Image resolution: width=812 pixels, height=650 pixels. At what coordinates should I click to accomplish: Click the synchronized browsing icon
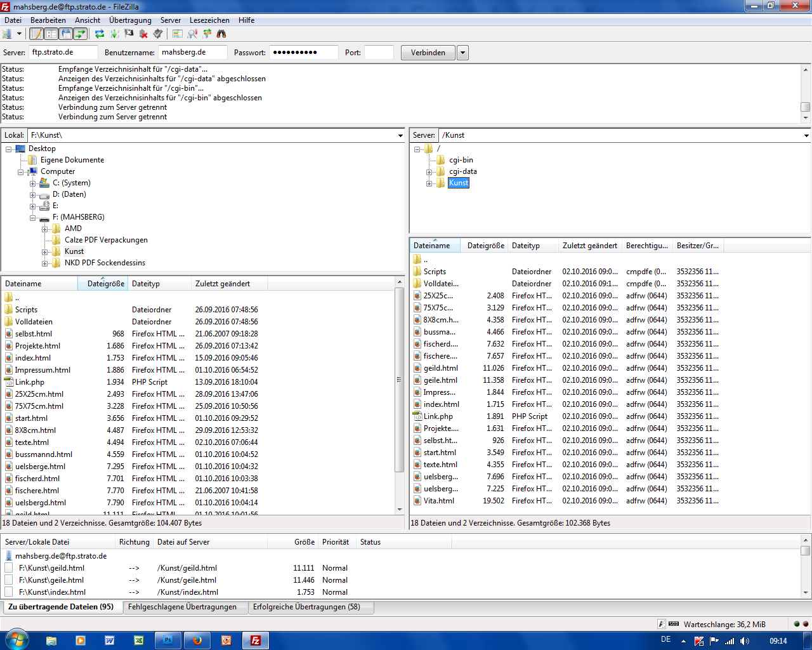207,34
